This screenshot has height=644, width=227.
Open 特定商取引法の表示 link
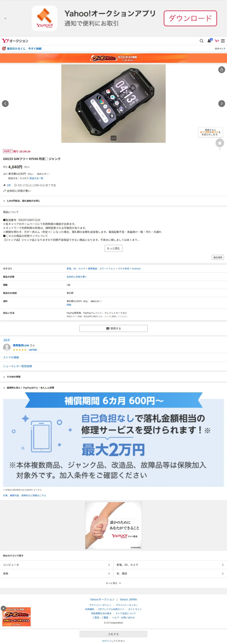(101, 613)
